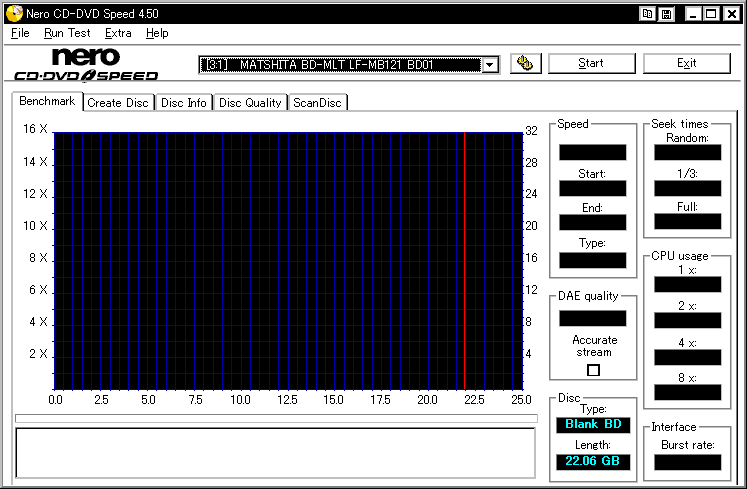Image resolution: width=747 pixels, height=489 pixels.
Task: Switch to the Create Disc tab
Action: tap(118, 102)
